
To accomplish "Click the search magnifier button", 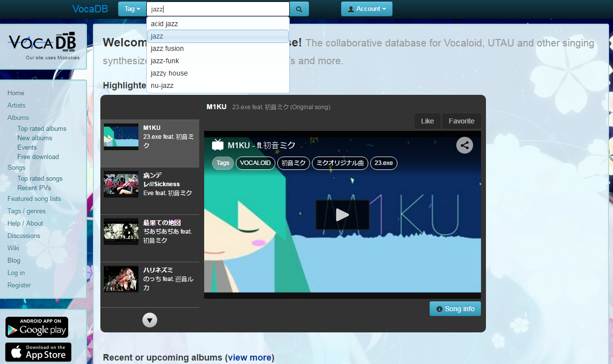I will click(299, 9).
